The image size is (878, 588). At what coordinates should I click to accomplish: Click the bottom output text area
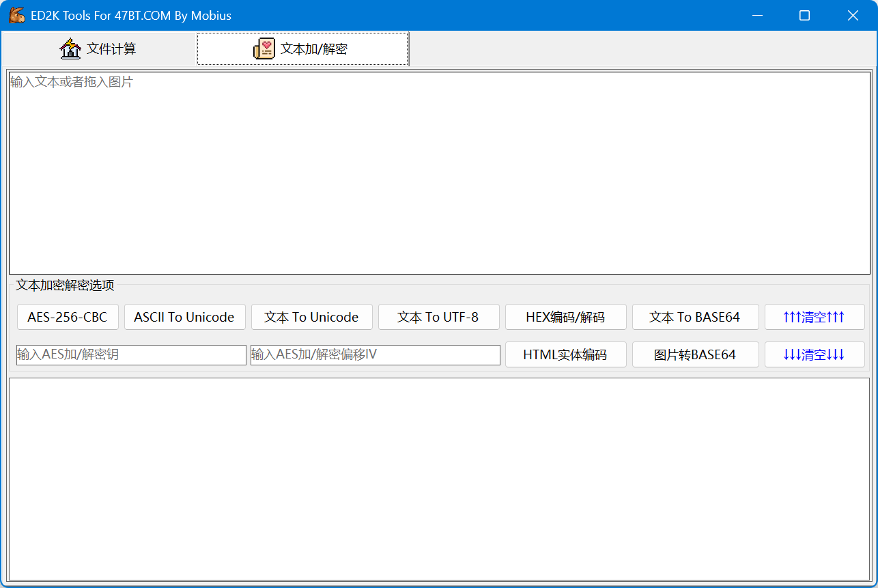point(439,479)
